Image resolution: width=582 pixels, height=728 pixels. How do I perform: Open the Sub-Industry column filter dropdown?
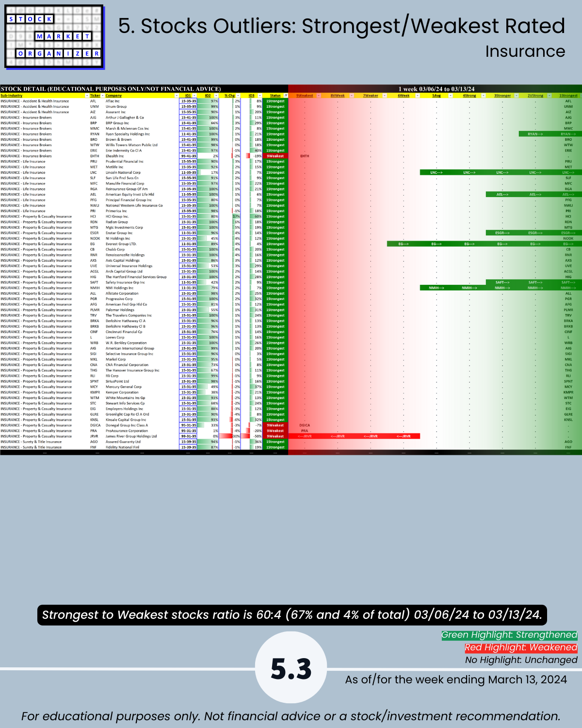[x=87, y=96]
